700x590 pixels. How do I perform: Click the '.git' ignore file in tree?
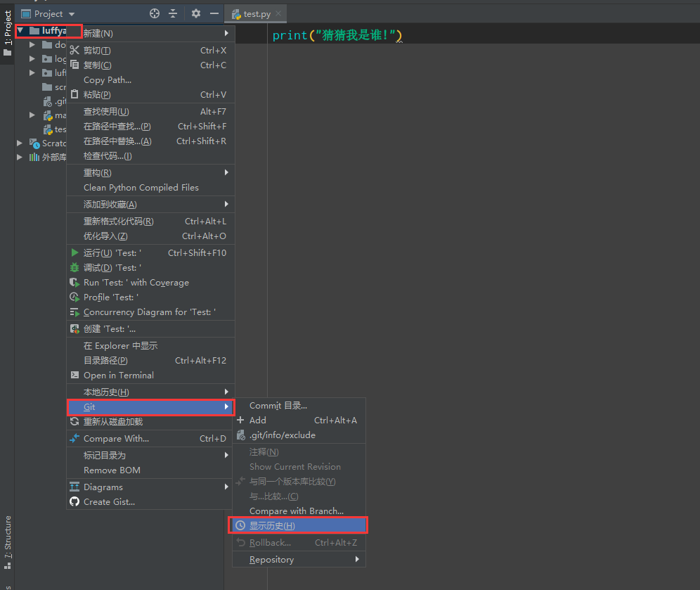click(54, 101)
